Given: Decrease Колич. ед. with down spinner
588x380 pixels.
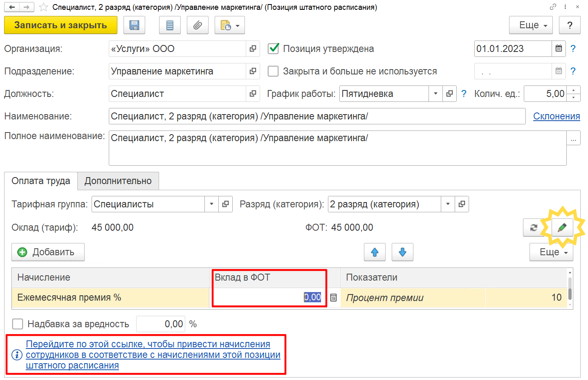Looking at the screenshot, I should pos(574,97).
